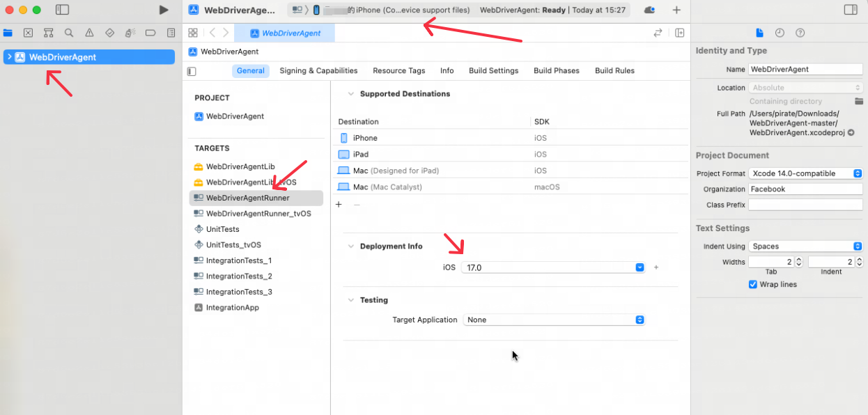Collapse the Supported Destinations section
The height and width of the screenshot is (415, 868).
[351, 94]
